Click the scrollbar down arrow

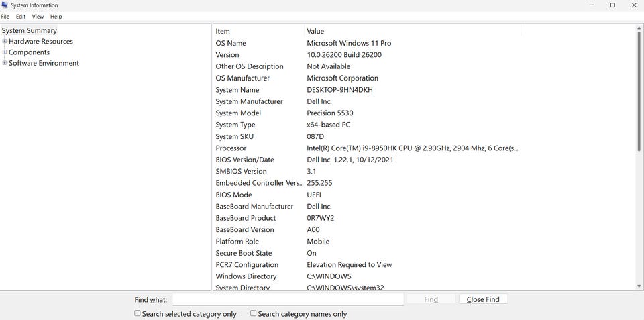click(x=639, y=286)
